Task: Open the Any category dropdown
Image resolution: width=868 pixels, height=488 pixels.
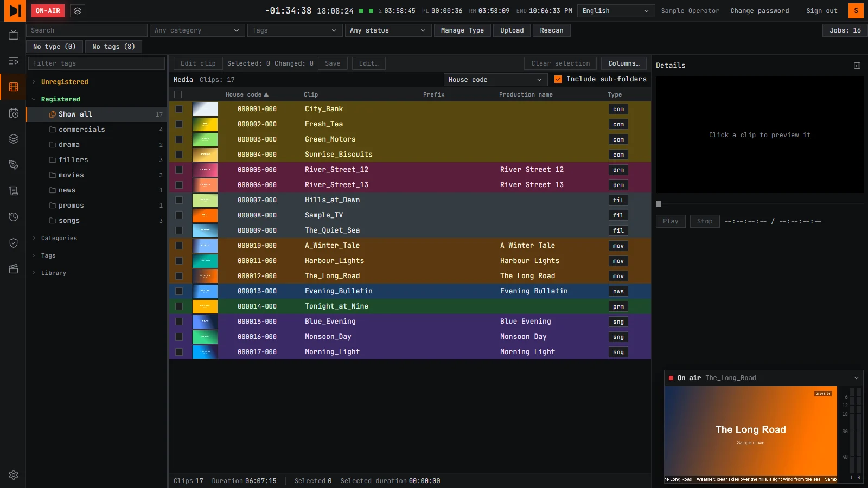Action: (x=197, y=30)
